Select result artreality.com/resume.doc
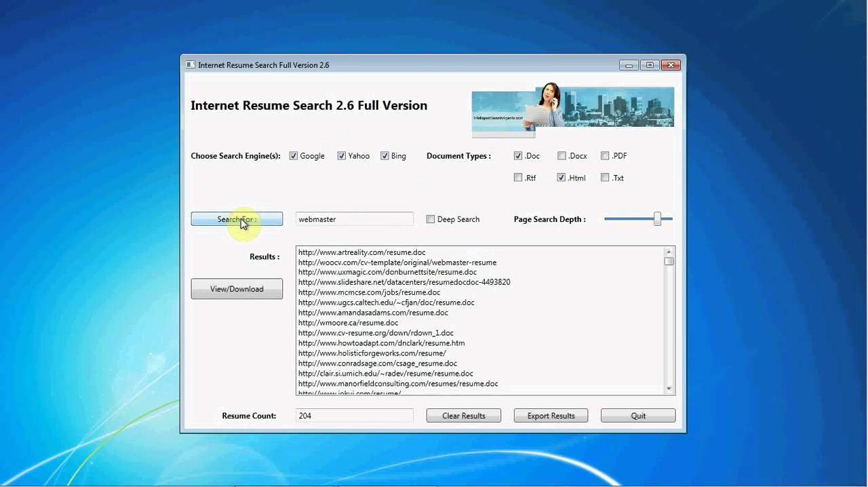 pos(362,252)
